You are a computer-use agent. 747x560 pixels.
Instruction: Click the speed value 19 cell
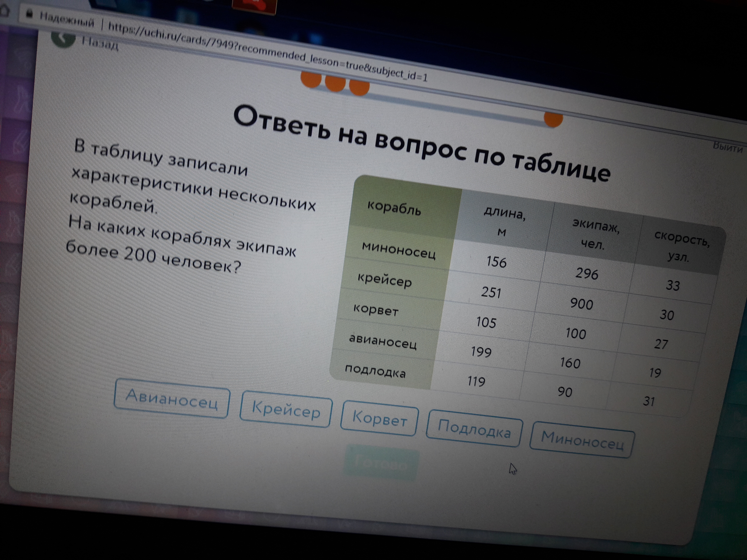click(655, 373)
